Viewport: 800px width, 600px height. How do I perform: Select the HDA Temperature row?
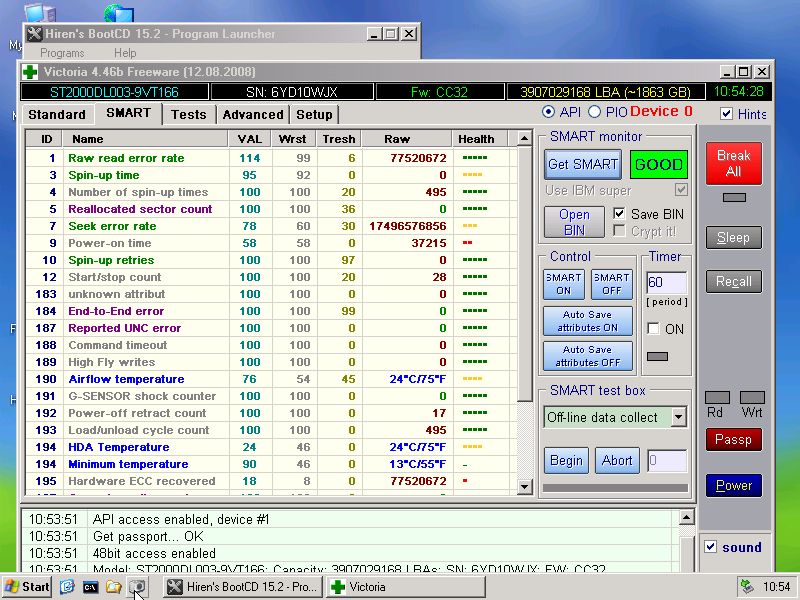271,447
